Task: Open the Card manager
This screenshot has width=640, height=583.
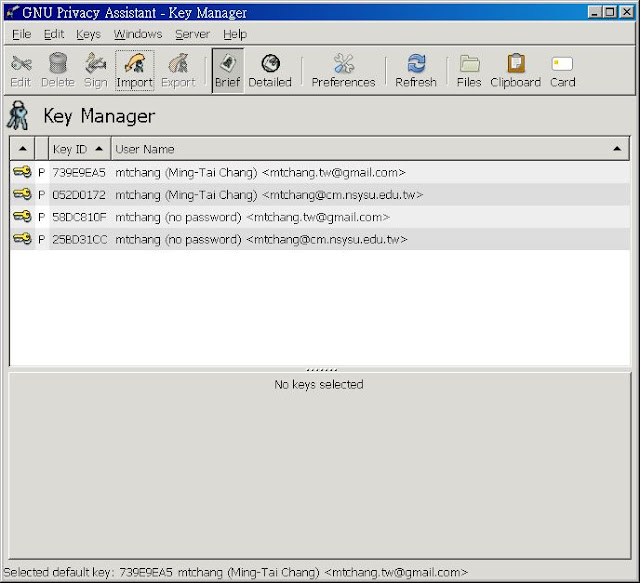Action: [x=562, y=71]
